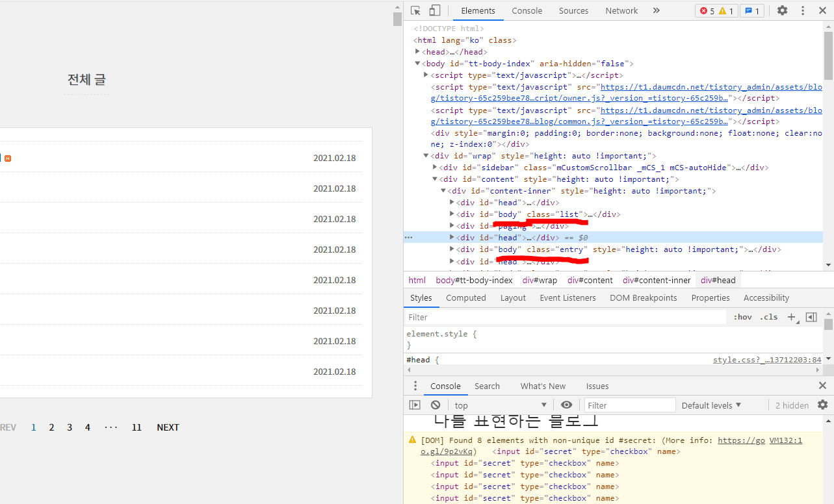Viewport: 834px width, 504px height.
Task: Toggle the device toolbar icon
Action: [435, 10]
